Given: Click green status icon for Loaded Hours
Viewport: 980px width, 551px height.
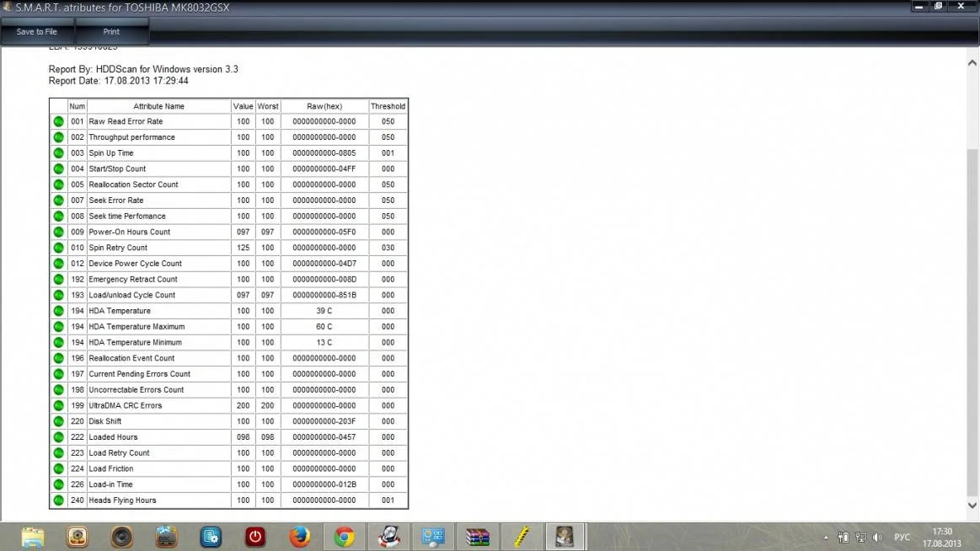Looking at the screenshot, I should [x=59, y=437].
